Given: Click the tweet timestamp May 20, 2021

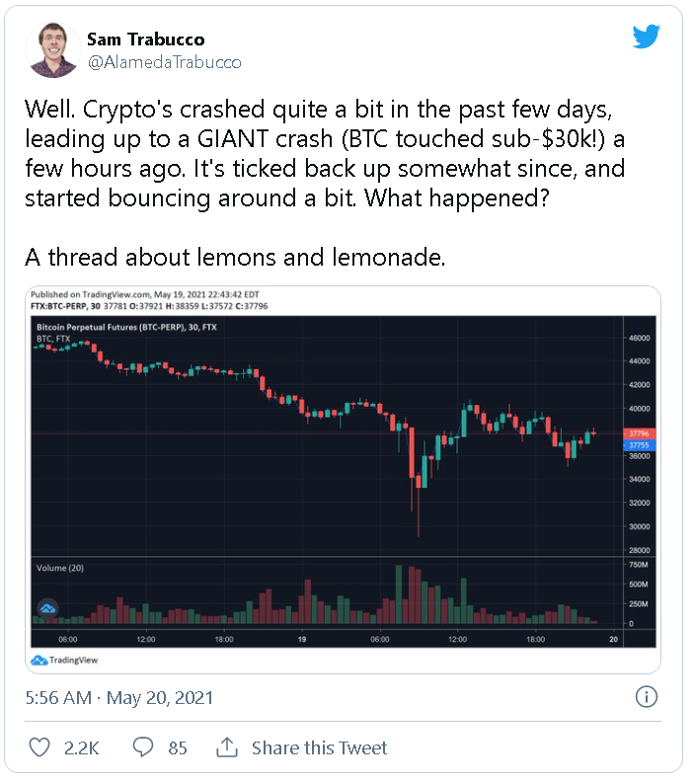Looking at the screenshot, I should [119, 698].
